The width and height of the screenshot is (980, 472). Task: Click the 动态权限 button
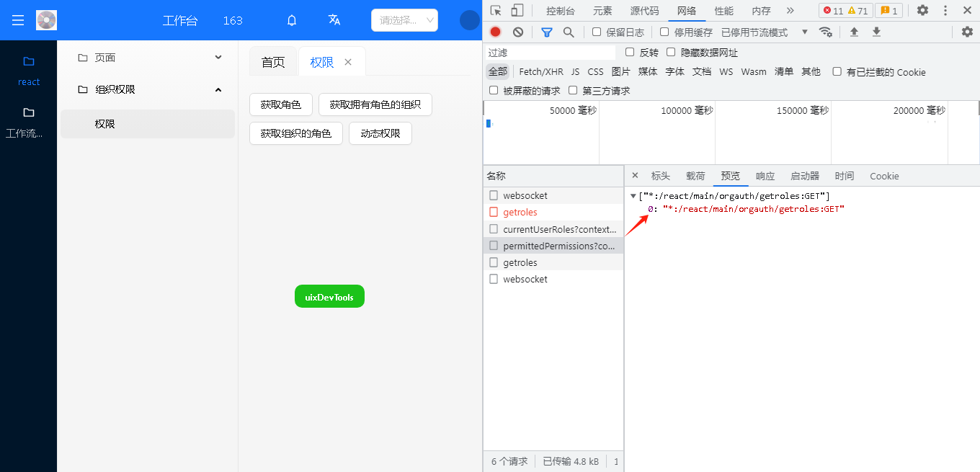pyautogui.click(x=380, y=133)
